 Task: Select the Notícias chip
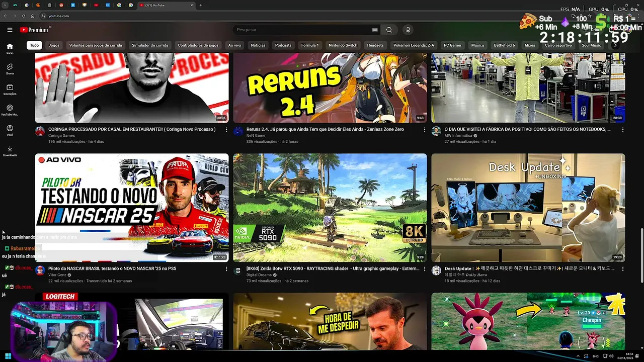point(258,45)
